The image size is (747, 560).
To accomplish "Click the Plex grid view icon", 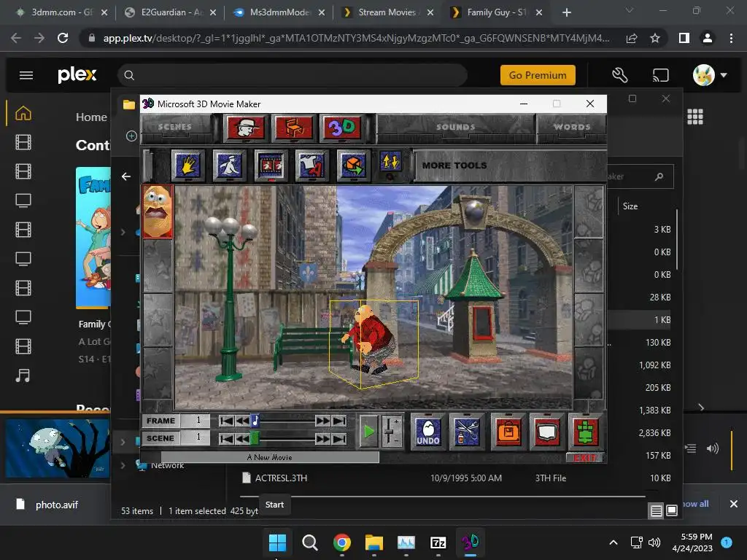I will (x=694, y=117).
